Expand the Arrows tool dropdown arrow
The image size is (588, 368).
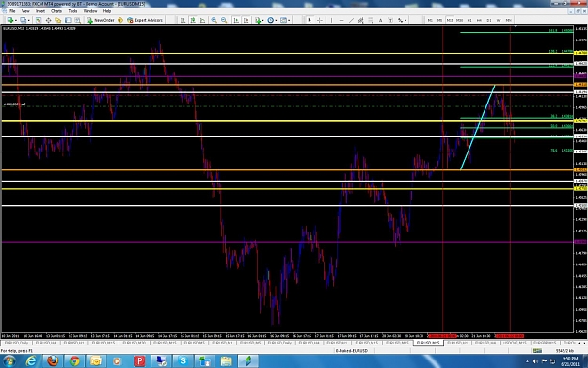coord(405,21)
